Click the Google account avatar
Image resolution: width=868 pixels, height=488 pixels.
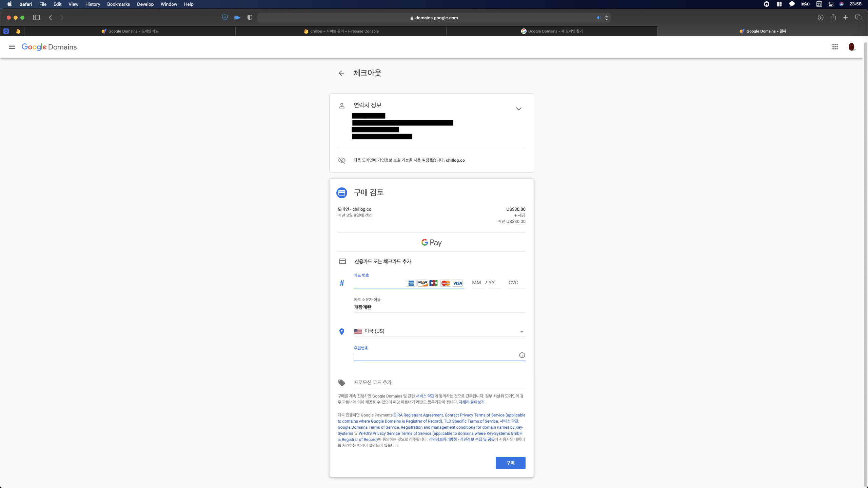pos(851,47)
